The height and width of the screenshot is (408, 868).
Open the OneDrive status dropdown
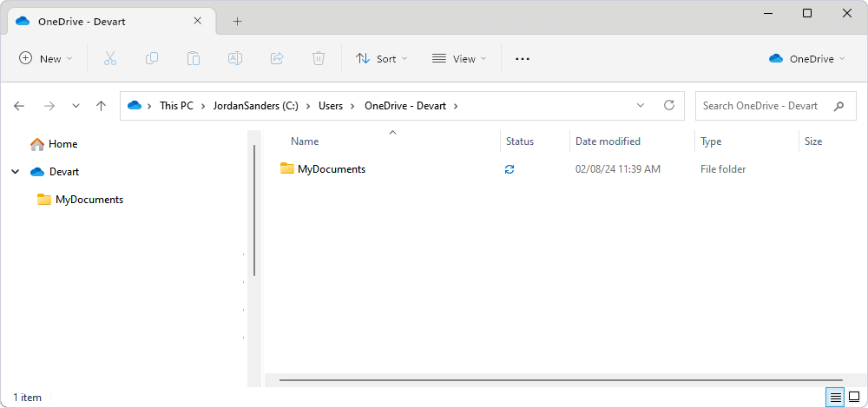click(x=807, y=58)
